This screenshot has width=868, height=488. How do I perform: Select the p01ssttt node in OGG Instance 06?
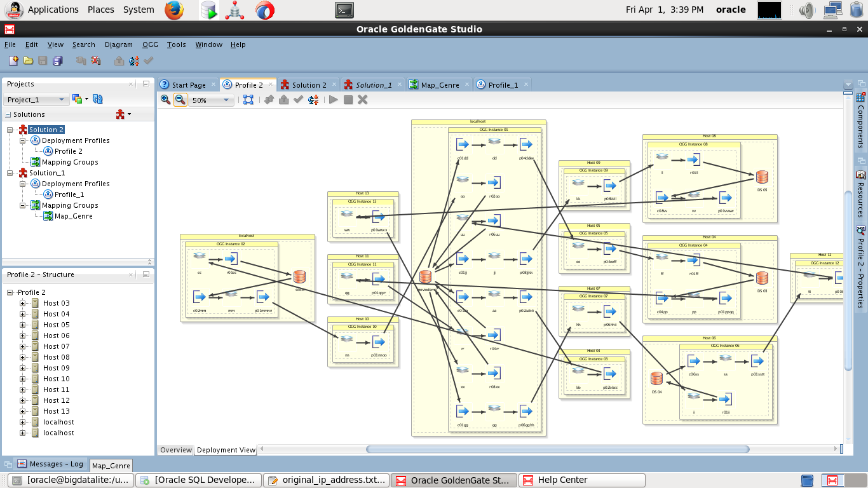click(757, 361)
